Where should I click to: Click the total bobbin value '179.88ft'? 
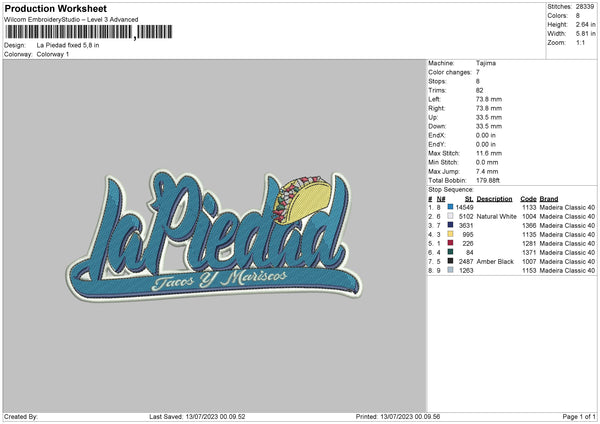coord(488,180)
